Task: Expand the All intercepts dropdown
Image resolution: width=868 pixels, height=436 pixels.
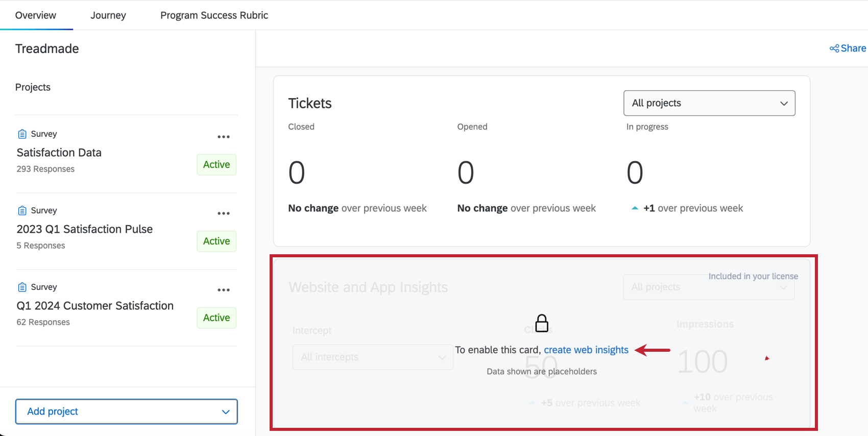Action: (x=373, y=357)
